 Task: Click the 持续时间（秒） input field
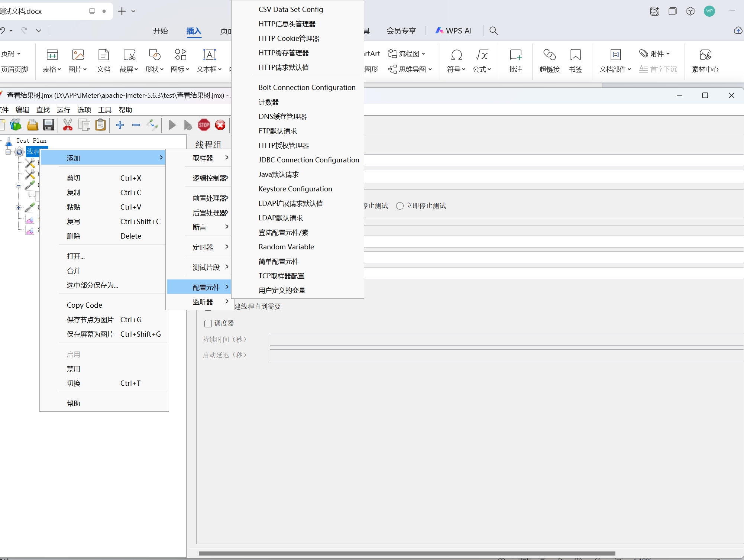[x=505, y=340]
